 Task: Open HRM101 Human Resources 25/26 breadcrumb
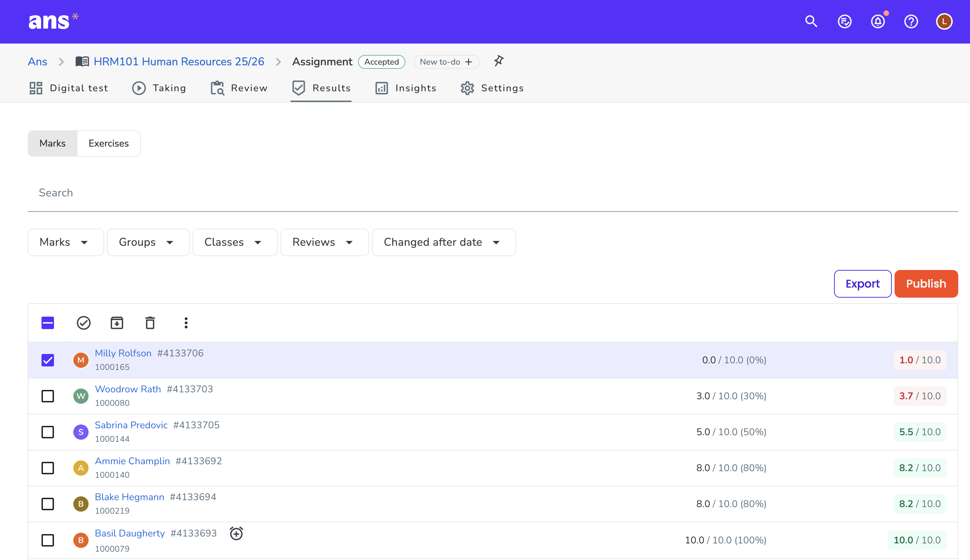pos(179,62)
